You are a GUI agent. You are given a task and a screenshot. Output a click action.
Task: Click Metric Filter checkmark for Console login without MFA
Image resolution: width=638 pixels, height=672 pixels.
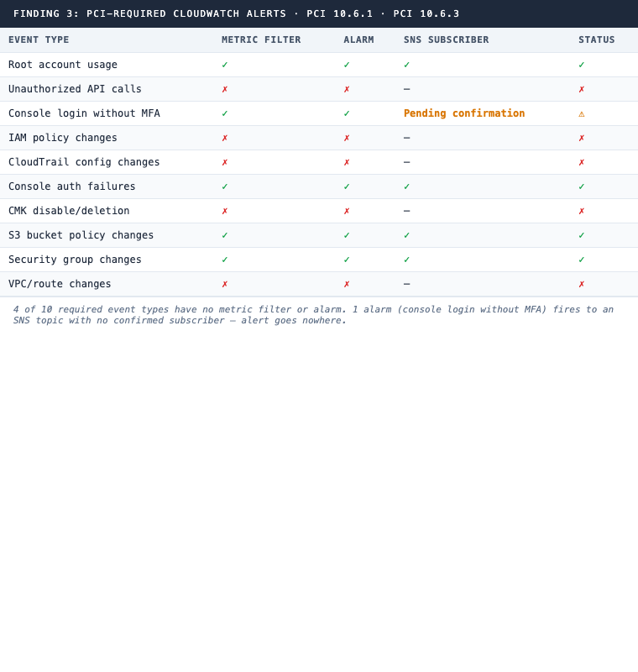pos(225,113)
